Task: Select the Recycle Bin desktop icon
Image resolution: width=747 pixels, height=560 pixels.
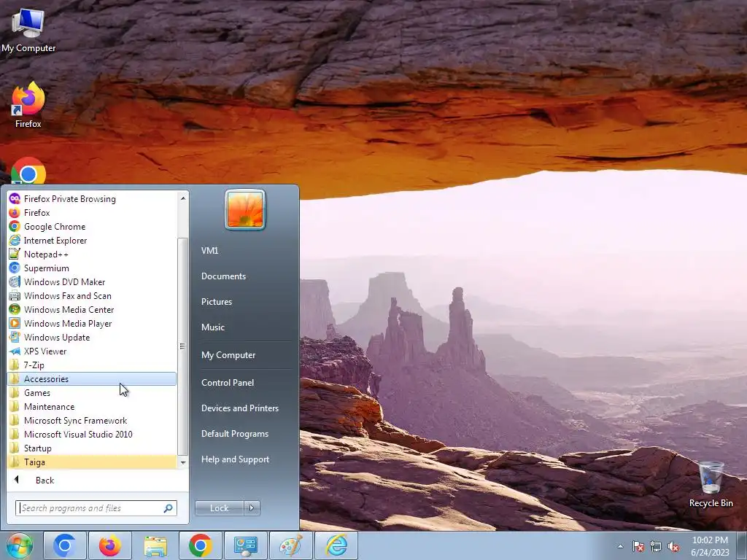Action: (x=711, y=484)
